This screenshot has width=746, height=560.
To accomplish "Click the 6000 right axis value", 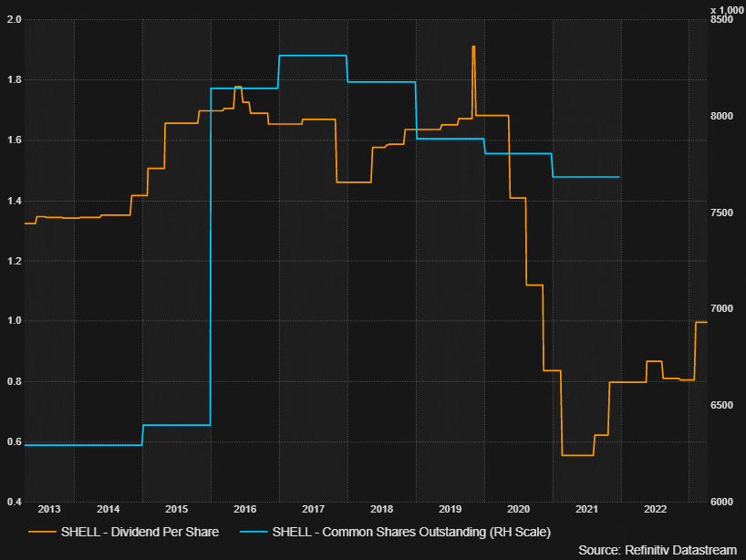I will 721,502.
